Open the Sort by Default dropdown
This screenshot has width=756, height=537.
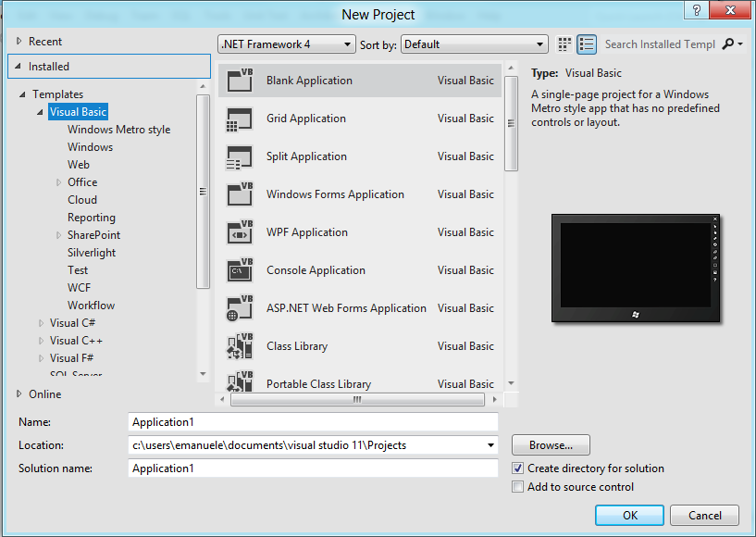click(475, 44)
